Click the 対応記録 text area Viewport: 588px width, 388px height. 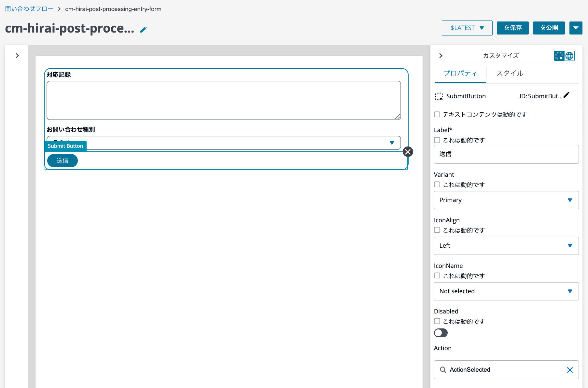224,101
